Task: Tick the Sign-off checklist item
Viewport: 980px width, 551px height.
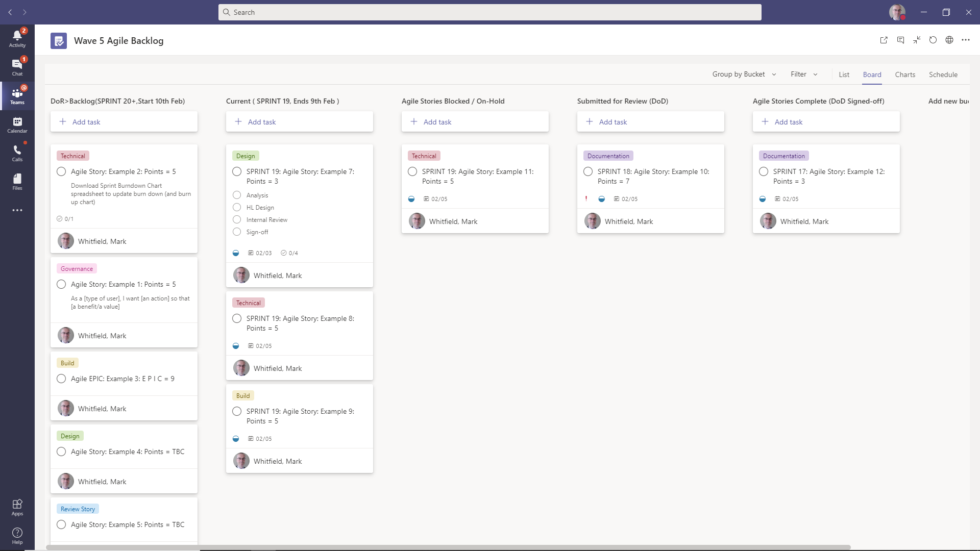Action: pos(237,232)
